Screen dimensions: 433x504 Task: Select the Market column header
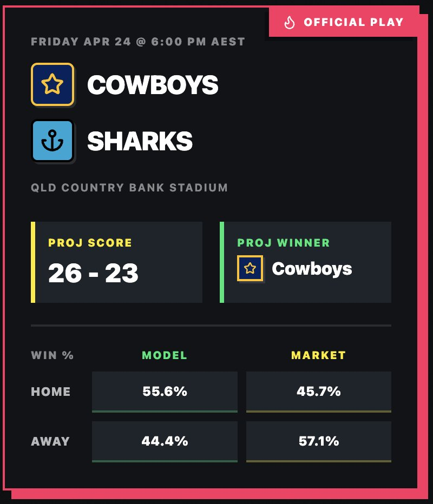click(318, 355)
